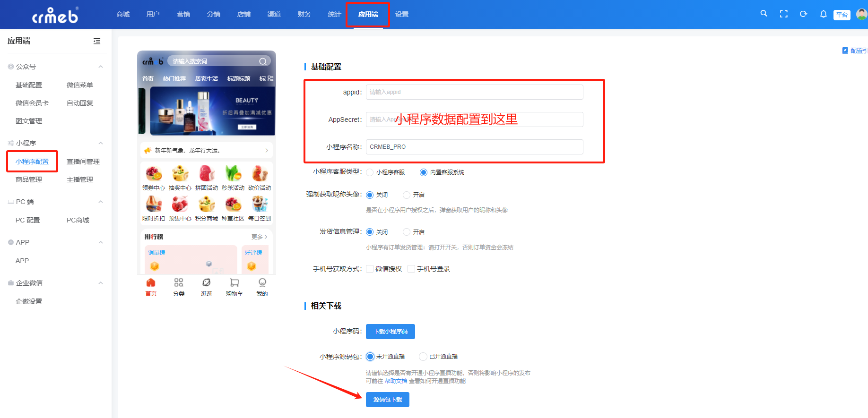Collapse sidebar using menu fold icon
868x418 pixels.
coord(97,41)
